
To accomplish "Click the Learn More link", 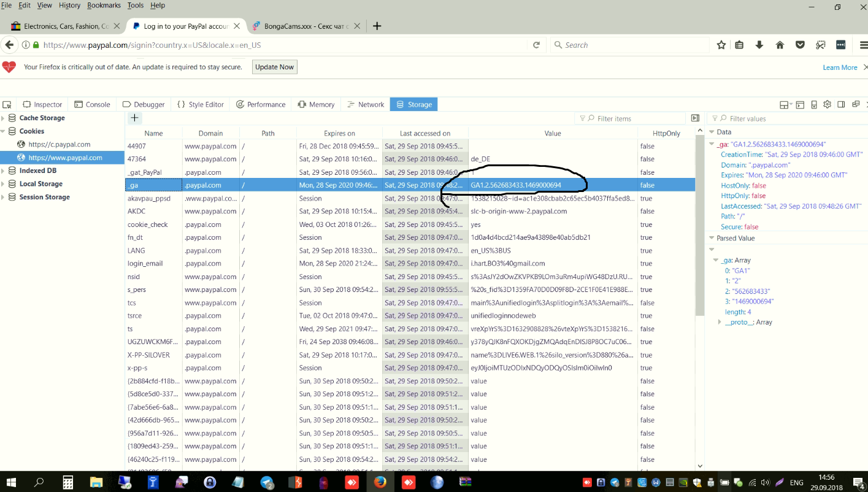I will (x=840, y=67).
